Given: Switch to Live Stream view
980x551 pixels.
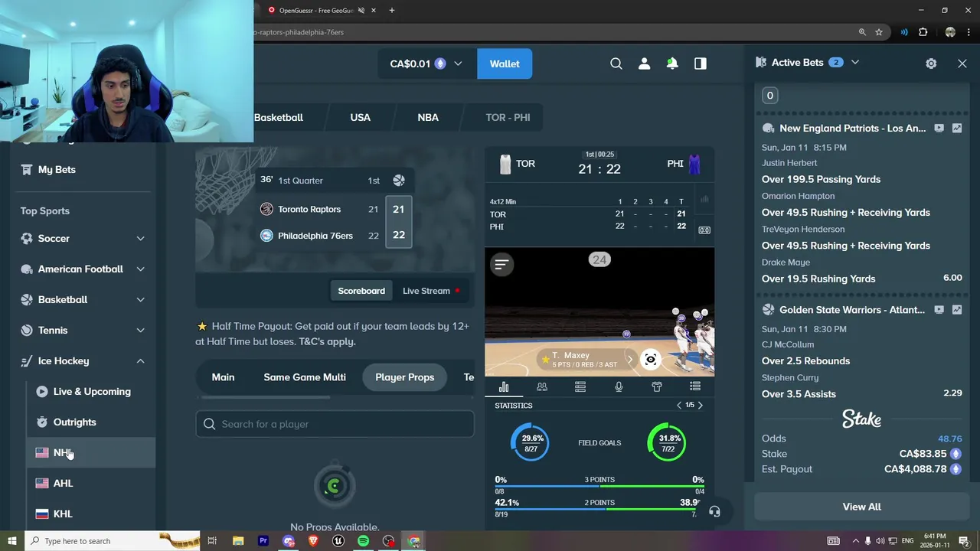Looking at the screenshot, I should [x=431, y=291].
